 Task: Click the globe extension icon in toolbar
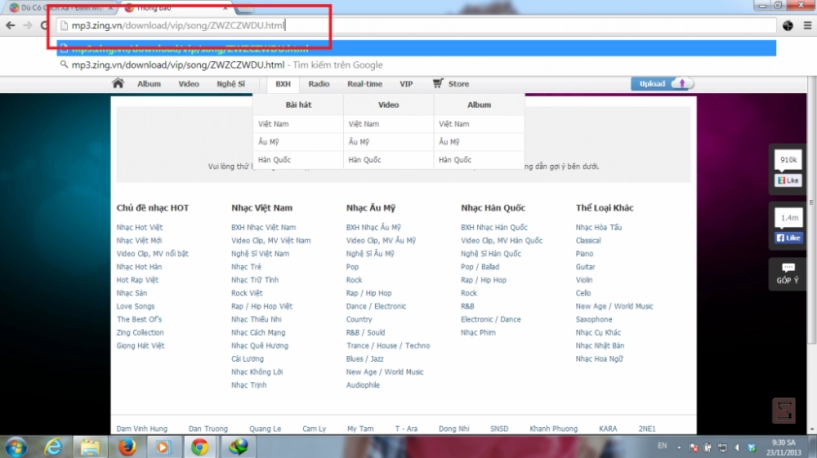pos(788,25)
